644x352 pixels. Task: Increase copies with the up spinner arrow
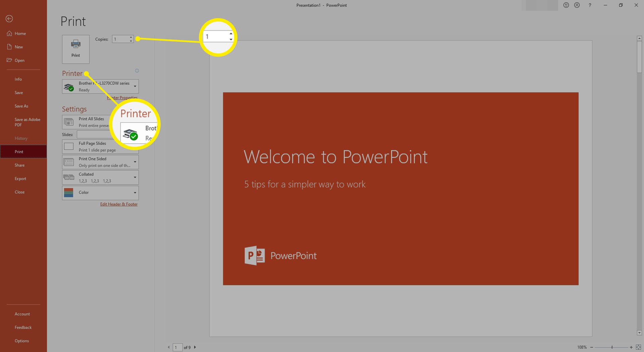[131, 37]
